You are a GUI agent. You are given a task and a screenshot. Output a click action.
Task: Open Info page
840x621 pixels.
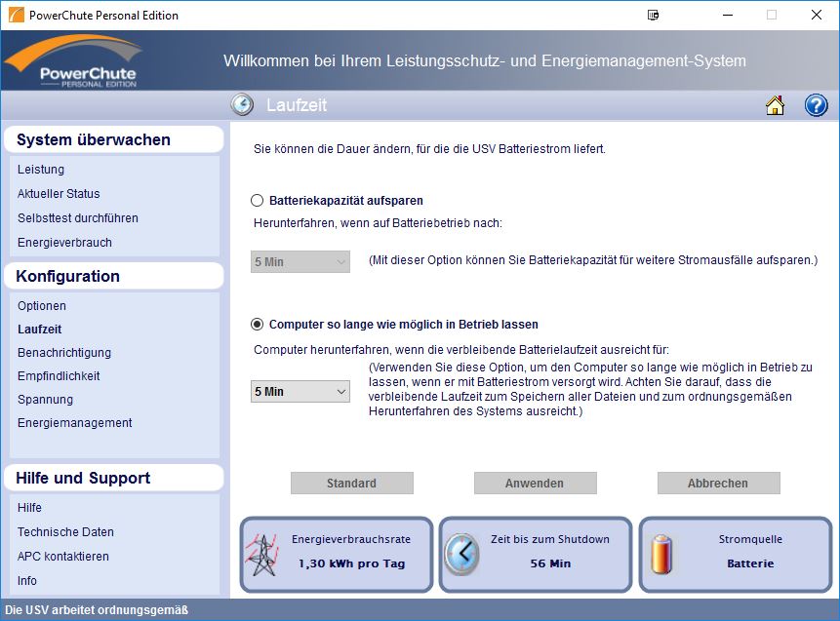[26, 581]
